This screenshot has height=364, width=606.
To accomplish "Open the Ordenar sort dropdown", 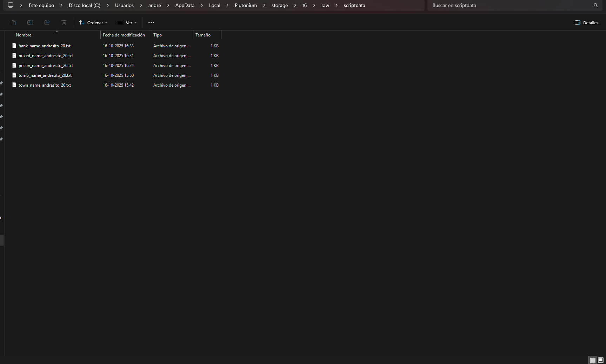I will pos(93,22).
